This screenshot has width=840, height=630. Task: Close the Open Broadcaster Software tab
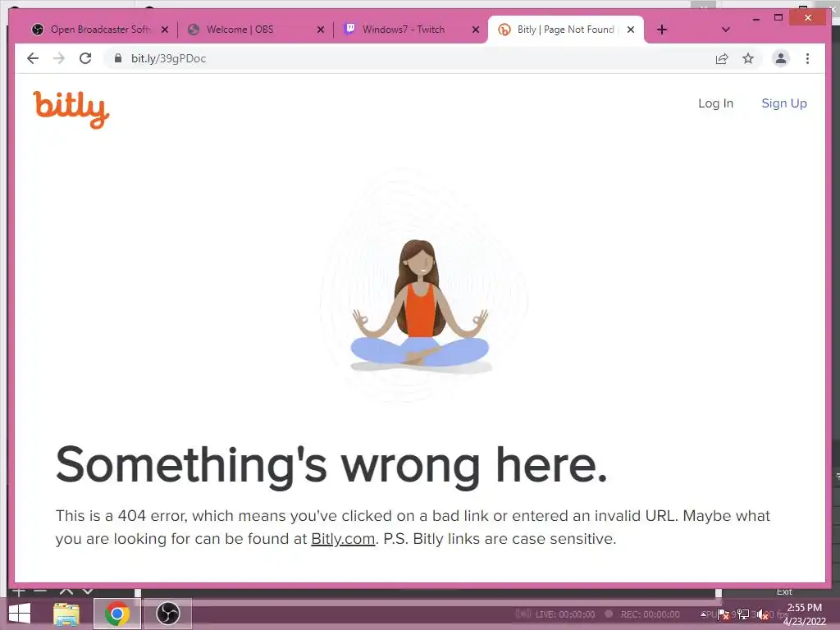point(165,30)
